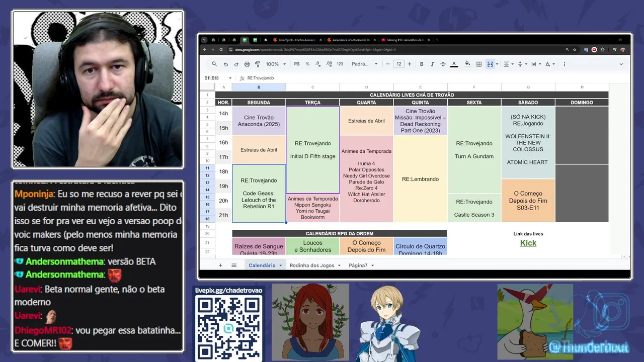Select the Code Geass Lelouch cell
Image resolution: width=644 pixels, height=362 pixels.
[259, 194]
